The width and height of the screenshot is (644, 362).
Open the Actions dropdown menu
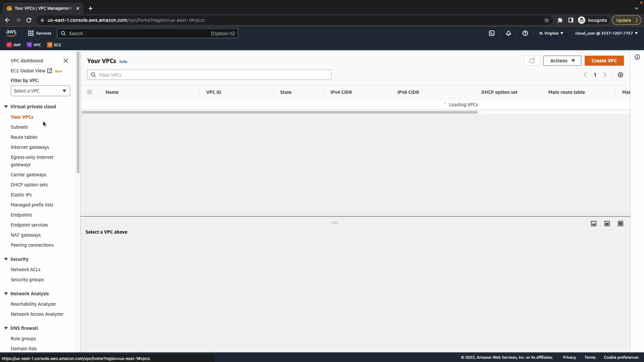(x=562, y=61)
